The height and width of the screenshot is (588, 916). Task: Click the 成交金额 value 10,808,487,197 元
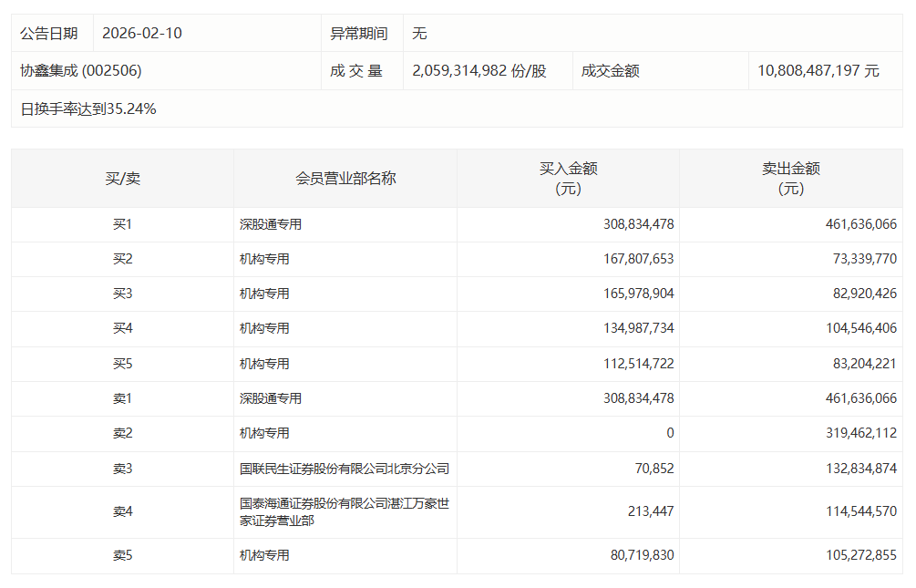(x=818, y=71)
